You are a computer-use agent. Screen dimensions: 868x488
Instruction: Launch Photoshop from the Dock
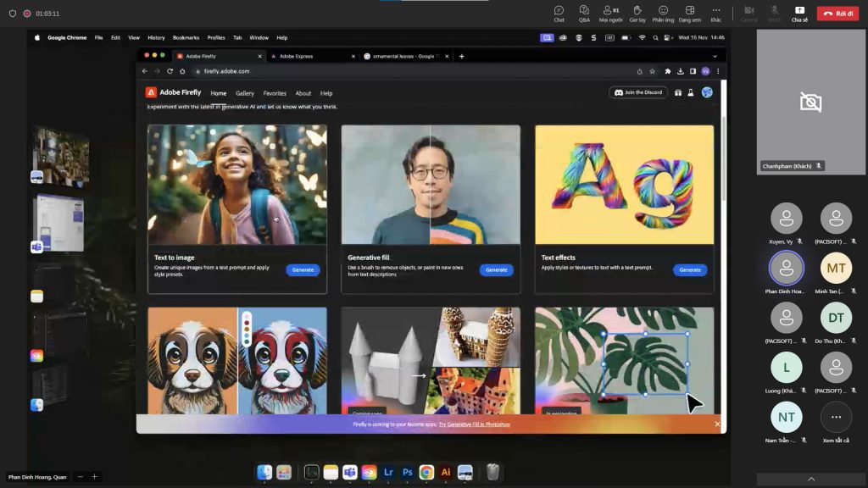[x=408, y=472]
